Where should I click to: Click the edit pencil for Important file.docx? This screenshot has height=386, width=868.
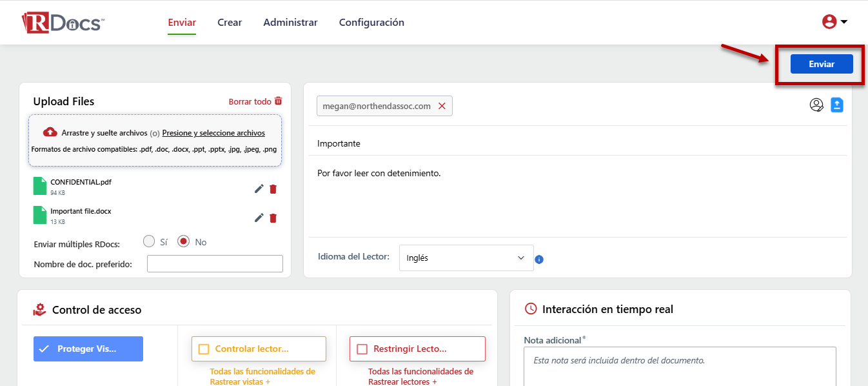point(259,218)
